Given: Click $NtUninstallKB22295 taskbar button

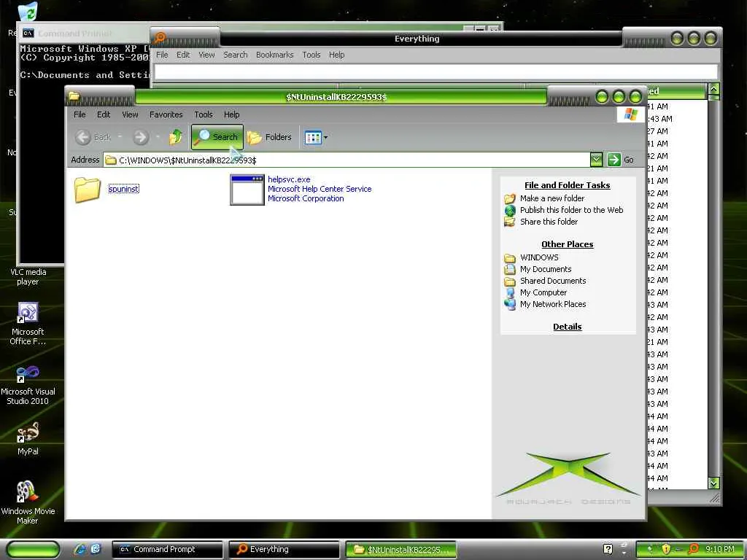Looking at the screenshot, I should [x=400, y=550].
